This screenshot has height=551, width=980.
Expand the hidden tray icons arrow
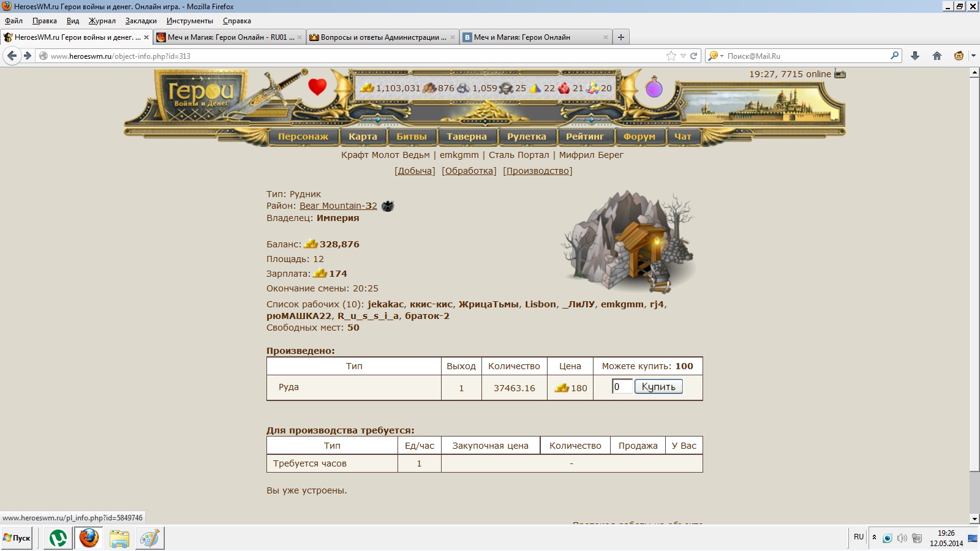tap(874, 538)
